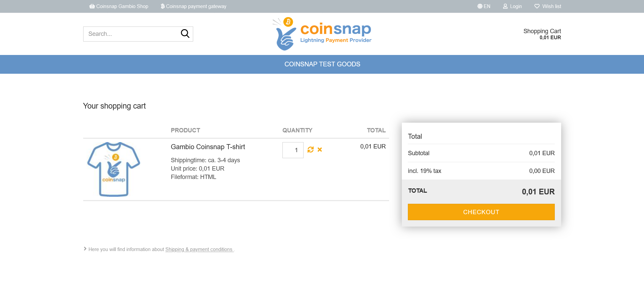
Task: Click the globe language icon
Action: click(x=480, y=6)
